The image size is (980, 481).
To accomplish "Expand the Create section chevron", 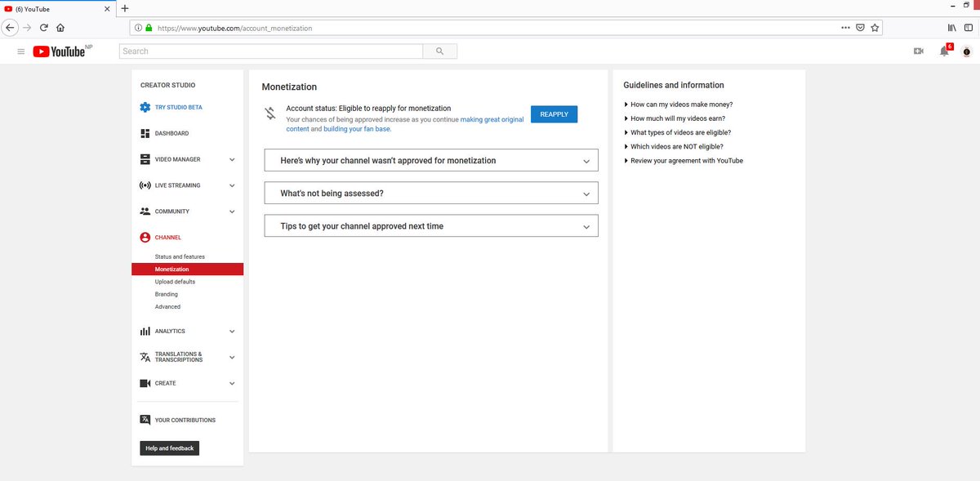I will pyautogui.click(x=232, y=383).
